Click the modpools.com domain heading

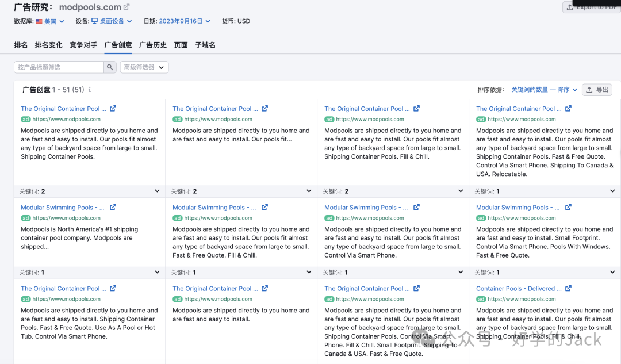click(90, 7)
